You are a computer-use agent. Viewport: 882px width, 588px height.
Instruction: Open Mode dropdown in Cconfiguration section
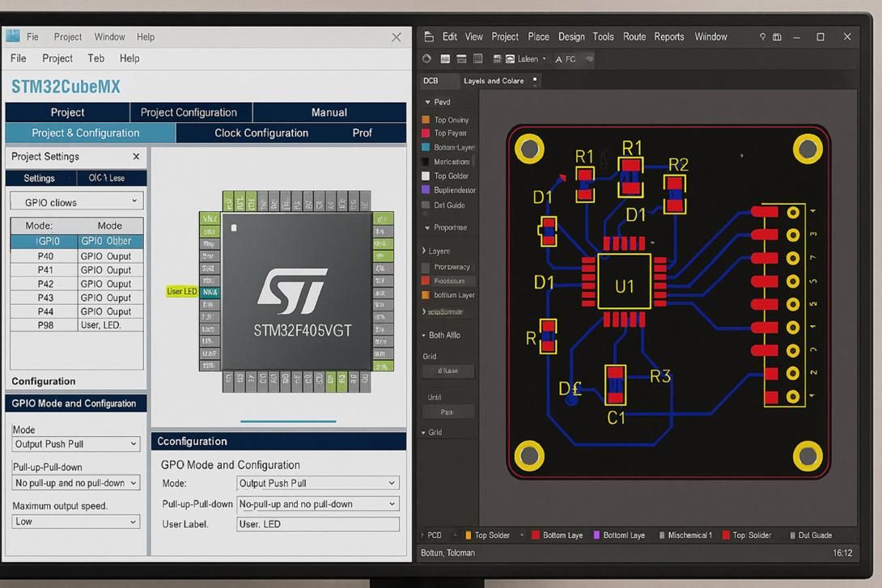point(318,483)
